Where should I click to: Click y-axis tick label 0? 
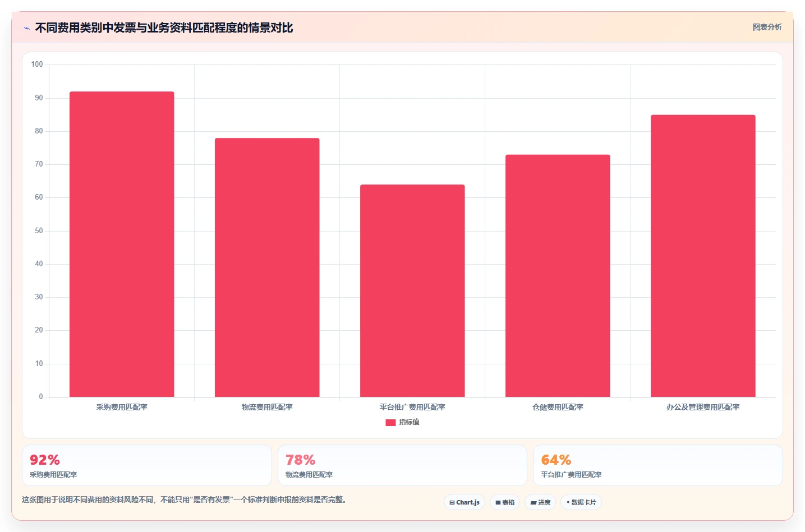click(40, 396)
